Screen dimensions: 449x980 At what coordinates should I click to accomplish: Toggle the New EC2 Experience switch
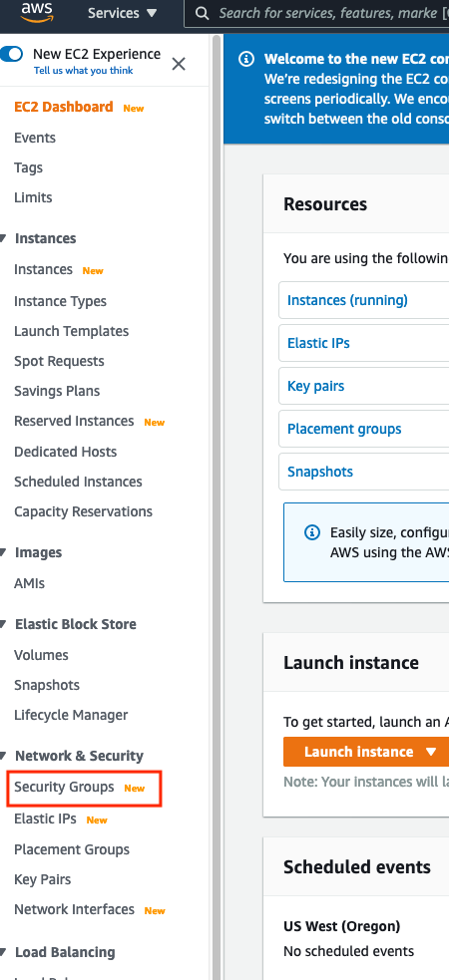[11, 55]
